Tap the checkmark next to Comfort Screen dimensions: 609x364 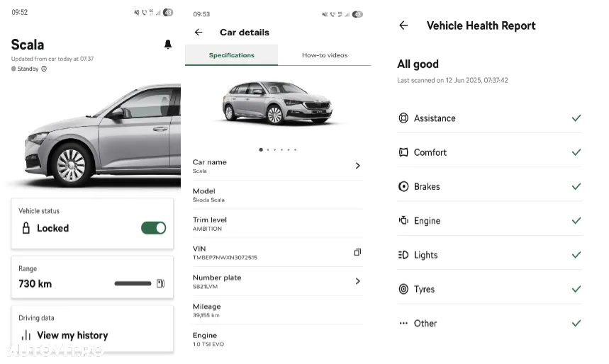pyautogui.click(x=576, y=152)
